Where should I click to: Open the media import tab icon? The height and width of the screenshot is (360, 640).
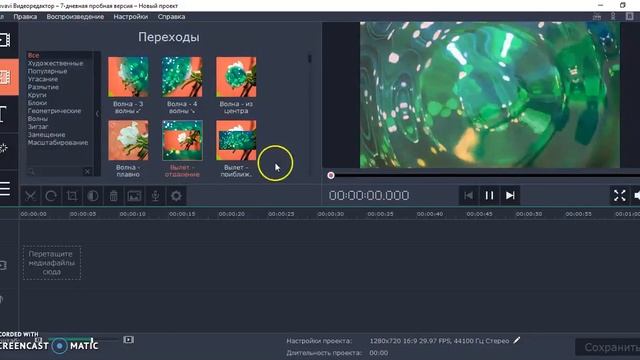click(x=6, y=40)
